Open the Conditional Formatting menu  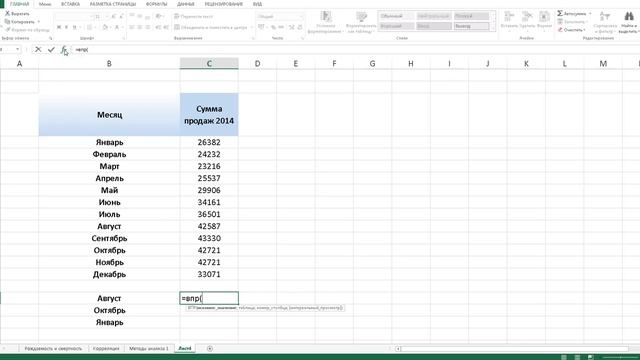point(325,22)
